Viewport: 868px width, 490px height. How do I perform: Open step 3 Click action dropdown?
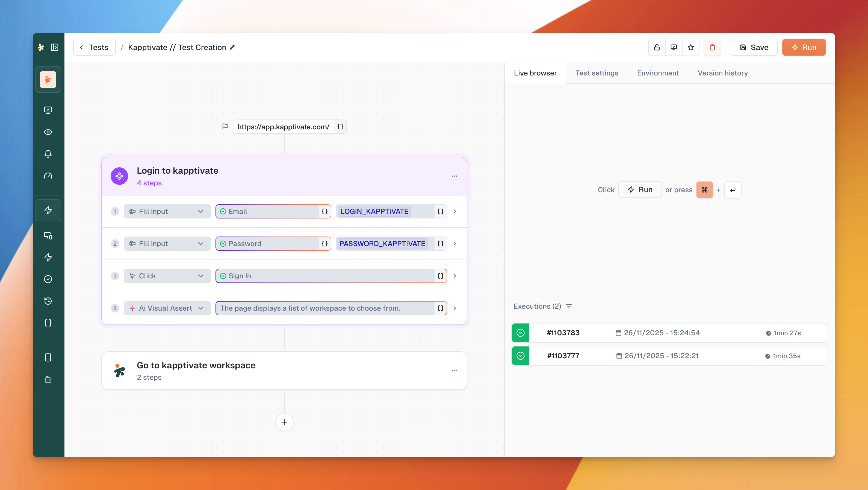(x=167, y=276)
